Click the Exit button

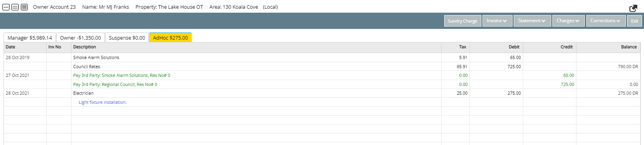click(x=635, y=21)
